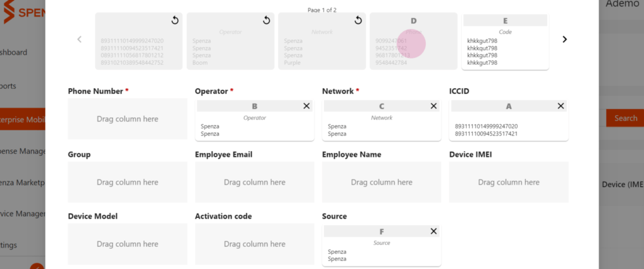Select the column E Code card
This screenshot has width=644, height=269.
click(x=505, y=42)
